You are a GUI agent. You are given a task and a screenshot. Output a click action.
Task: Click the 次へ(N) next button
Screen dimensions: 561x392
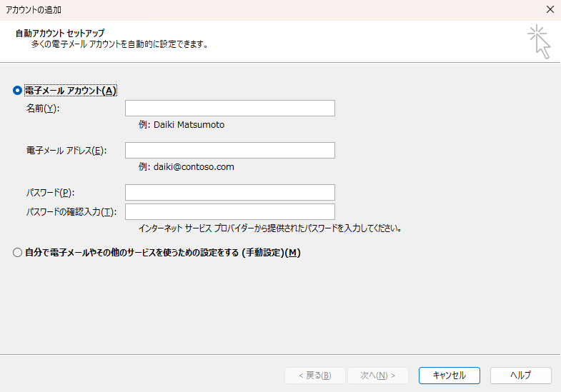(x=377, y=376)
